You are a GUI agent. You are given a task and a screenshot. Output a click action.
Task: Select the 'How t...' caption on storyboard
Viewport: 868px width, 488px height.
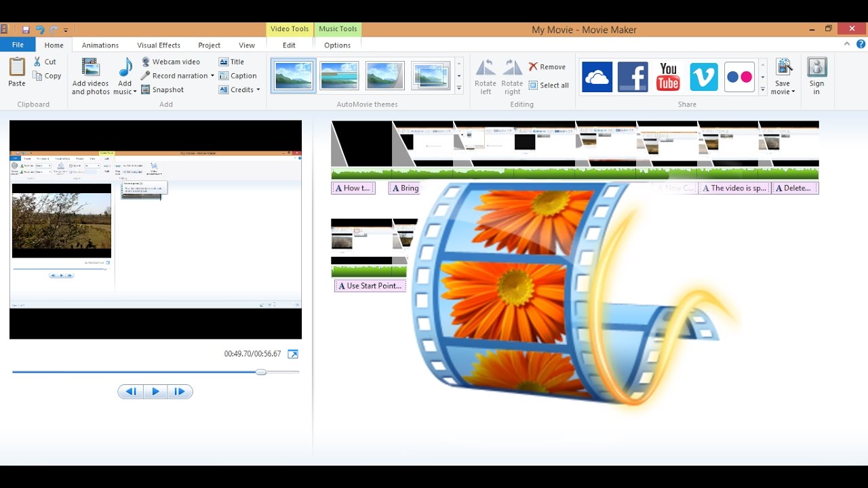tap(353, 188)
